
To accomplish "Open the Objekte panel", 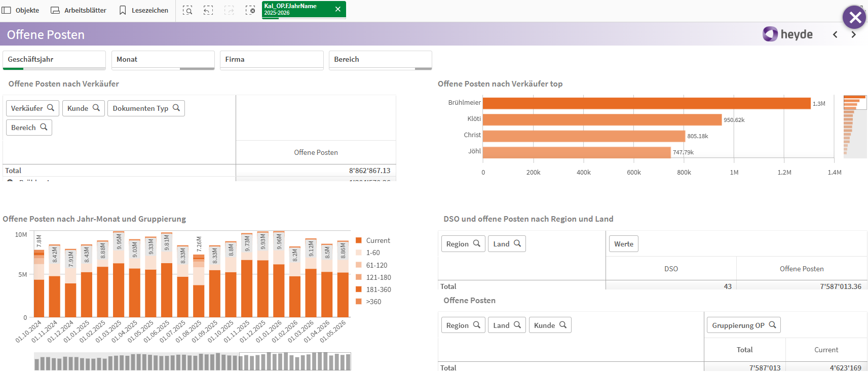I will pyautogui.click(x=21, y=10).
